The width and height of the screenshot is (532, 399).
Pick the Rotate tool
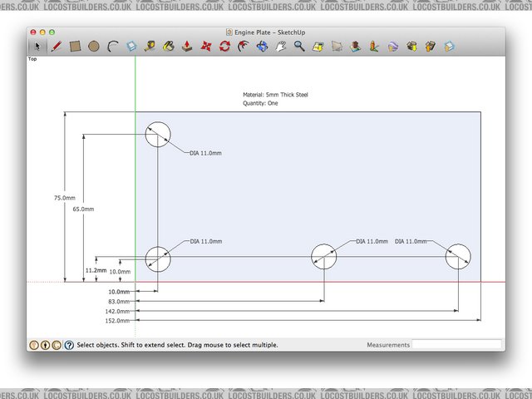[x=224, y=47]
